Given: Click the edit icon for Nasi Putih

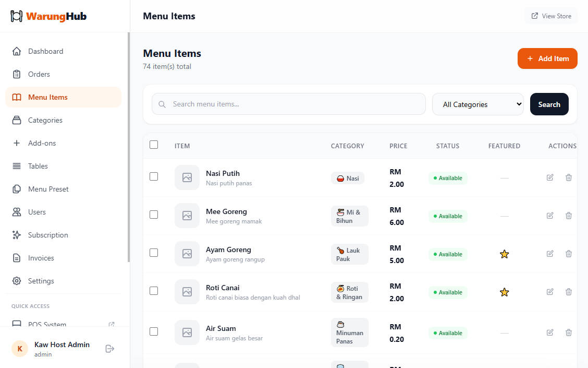Looking at the screenshot, I should pos(550,177).
